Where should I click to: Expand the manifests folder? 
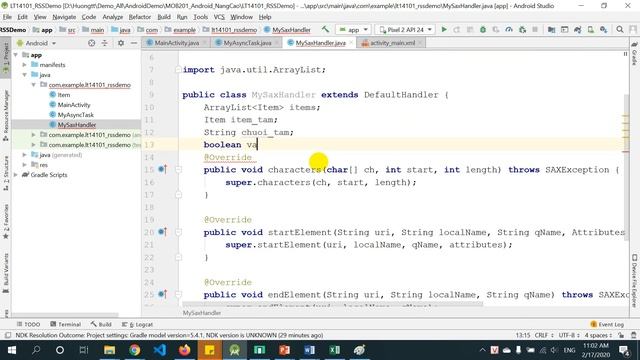tap(24, 64)
